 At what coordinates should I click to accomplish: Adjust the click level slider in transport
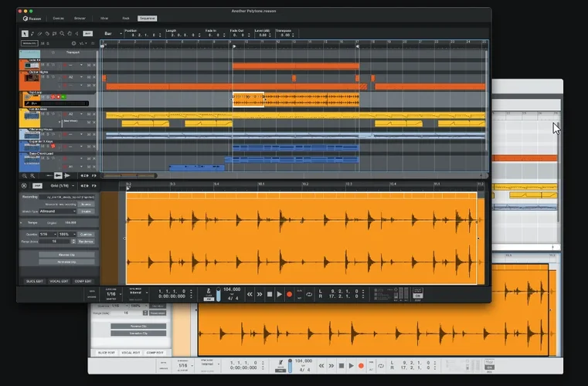click(x=219, y=294)
